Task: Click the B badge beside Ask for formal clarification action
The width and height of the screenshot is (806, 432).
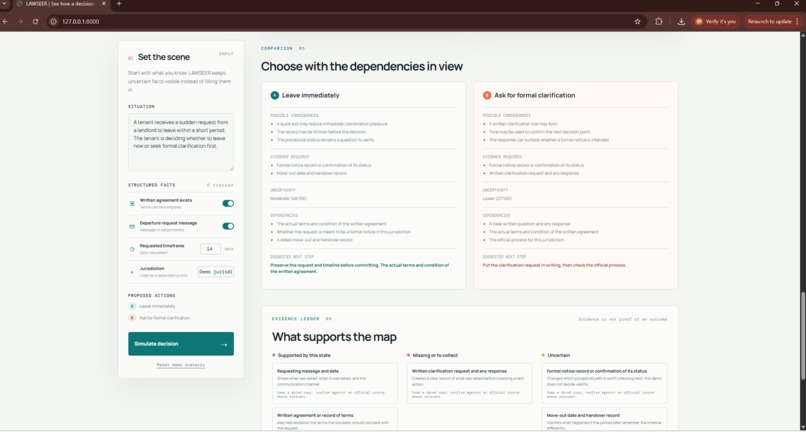Action: click(132, 318)
